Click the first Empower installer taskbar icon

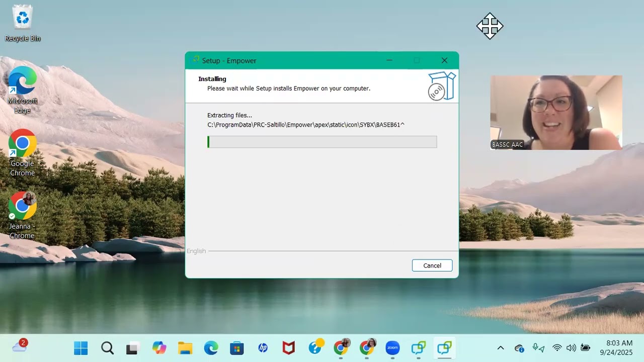[x=419, y=348]
